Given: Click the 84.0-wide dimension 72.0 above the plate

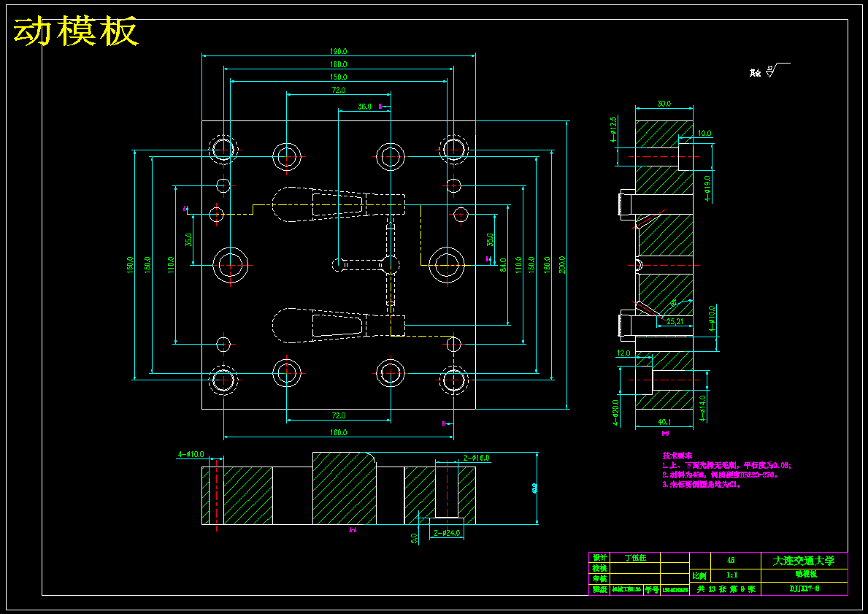Looking at the screenshot, I should click(338, 90).
